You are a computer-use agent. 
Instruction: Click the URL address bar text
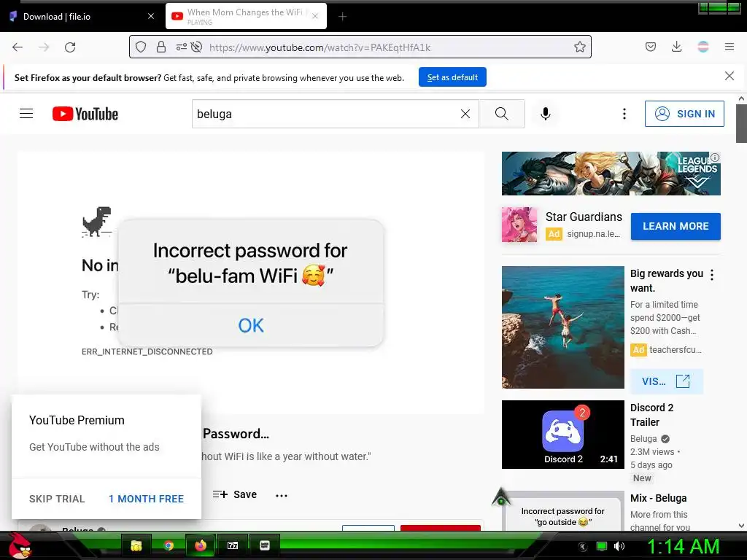tap(320, 47)
